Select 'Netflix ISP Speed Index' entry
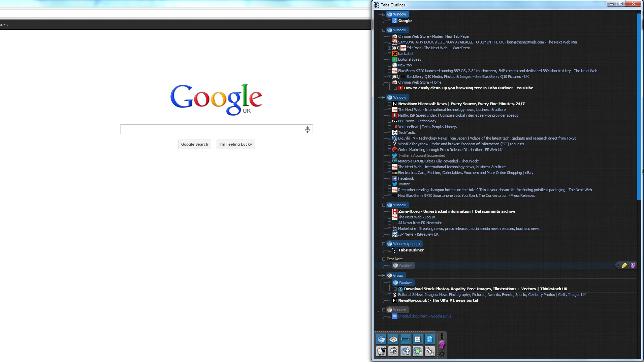Viewport: 644px width, 362px height. tap(458, 115)
